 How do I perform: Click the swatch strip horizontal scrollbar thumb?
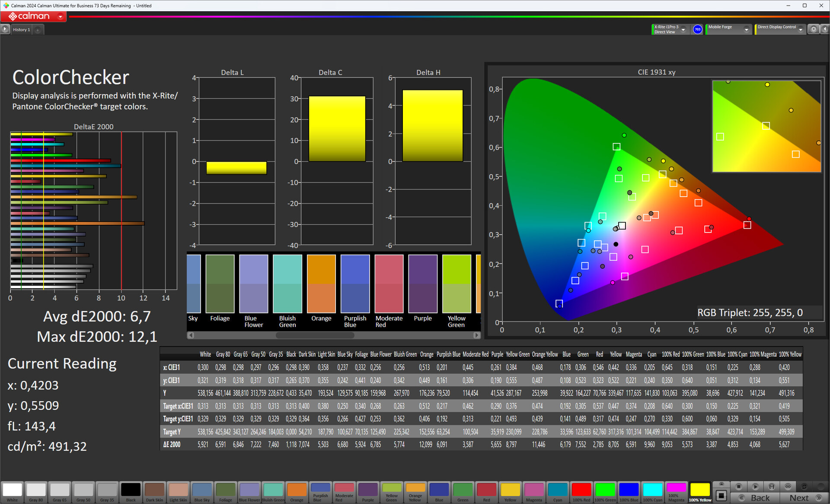[x=315, y=335]
